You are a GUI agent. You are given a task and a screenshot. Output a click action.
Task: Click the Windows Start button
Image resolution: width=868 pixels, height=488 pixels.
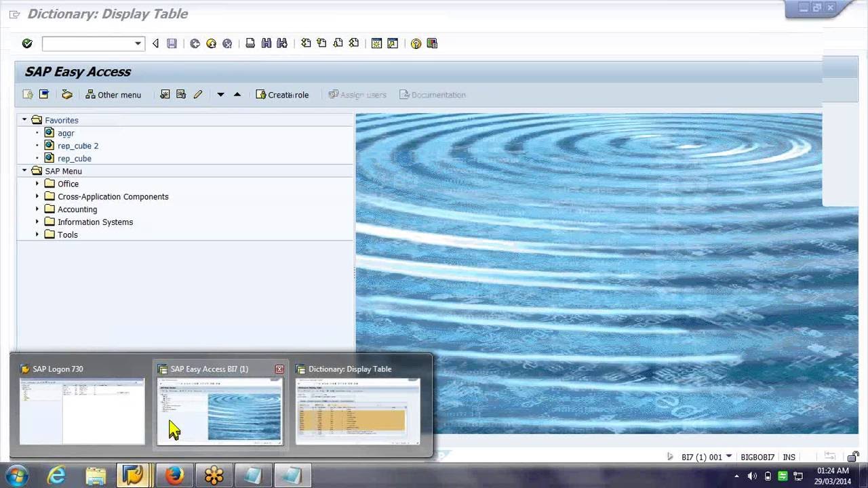pos(17,476)
